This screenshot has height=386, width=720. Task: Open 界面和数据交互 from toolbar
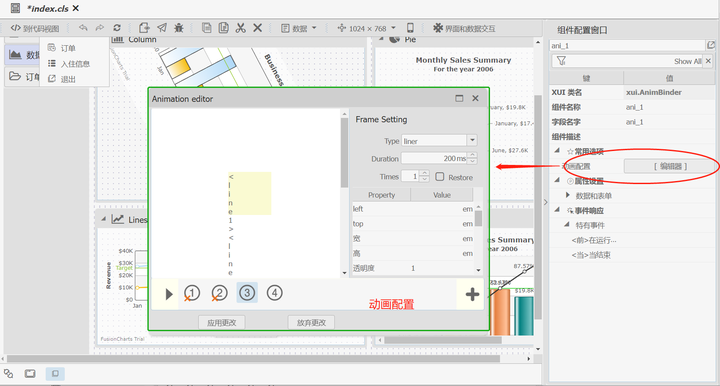pos(464,28)
